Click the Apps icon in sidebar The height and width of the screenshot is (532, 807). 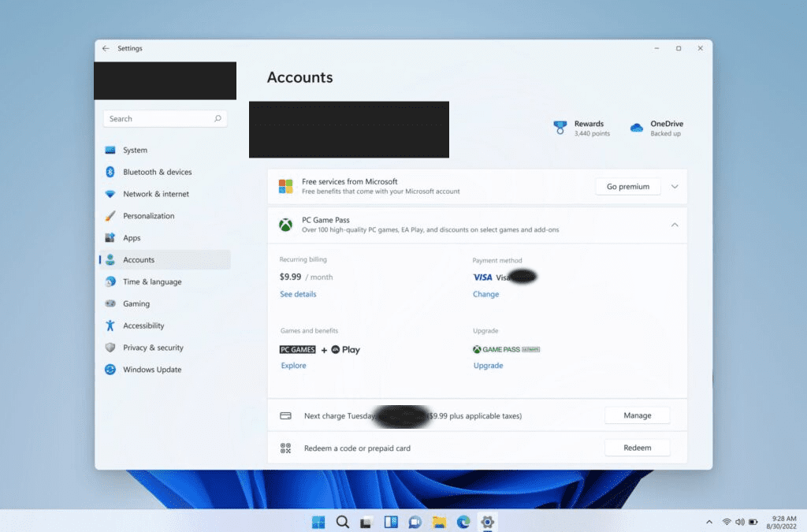click(x=110, y=238)
